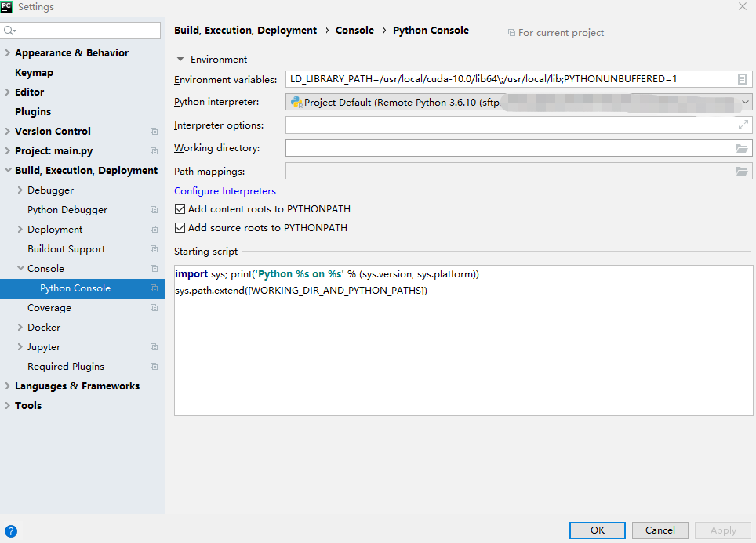Click project-level icon beside Console
Viewport: 756px width, 543px height.
[x=154, y=269]
